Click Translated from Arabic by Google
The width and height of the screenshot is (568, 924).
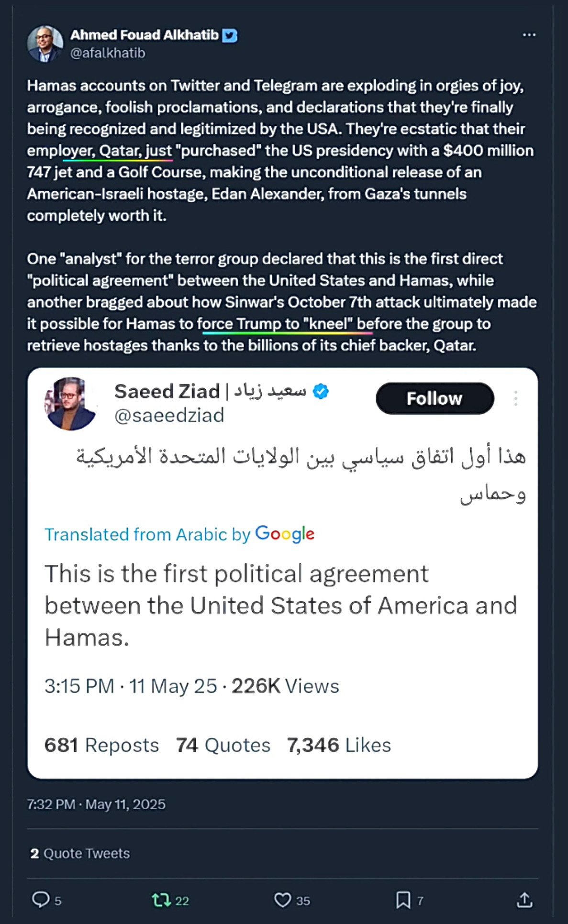[x=179, y=534]
